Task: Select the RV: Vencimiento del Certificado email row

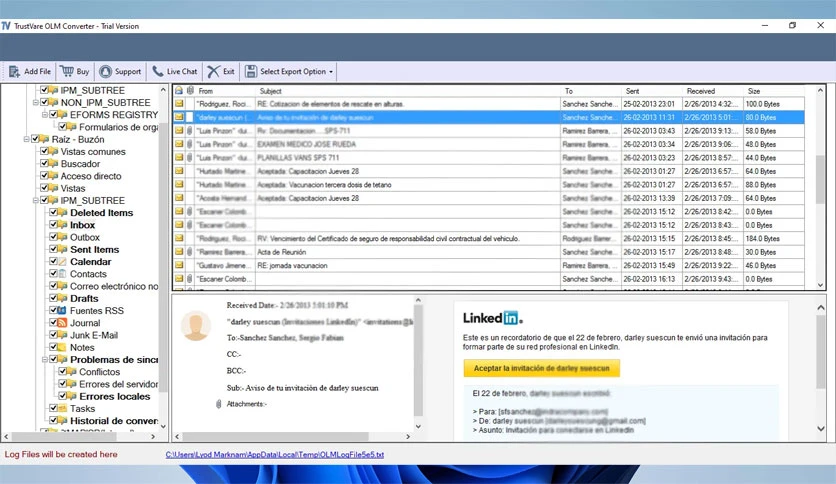Action: pos(488,238)
